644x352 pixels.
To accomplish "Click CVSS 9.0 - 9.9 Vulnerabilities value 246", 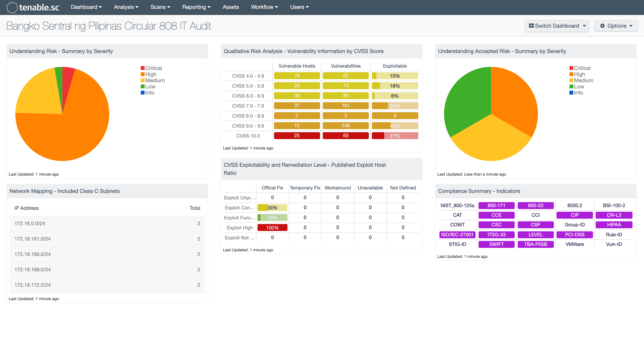I will coord(345,126).
